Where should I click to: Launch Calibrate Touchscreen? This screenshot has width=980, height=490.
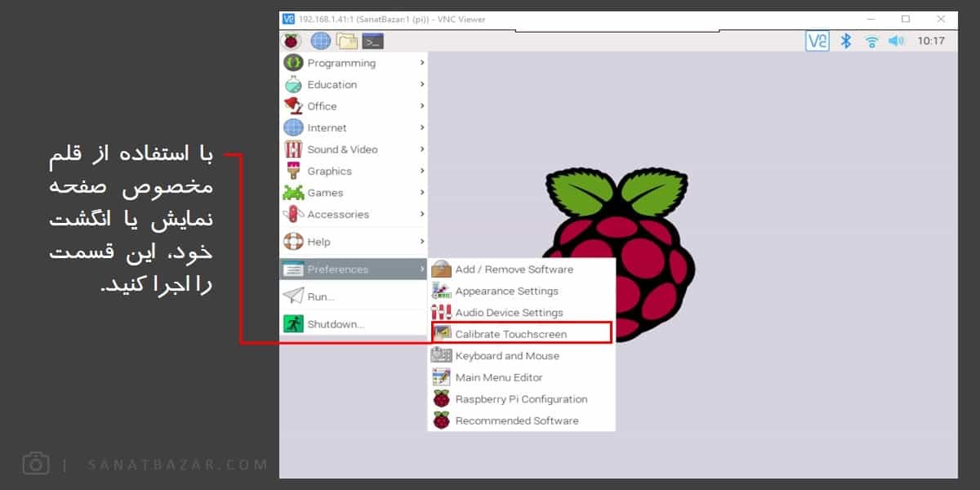tap(521, 333)
